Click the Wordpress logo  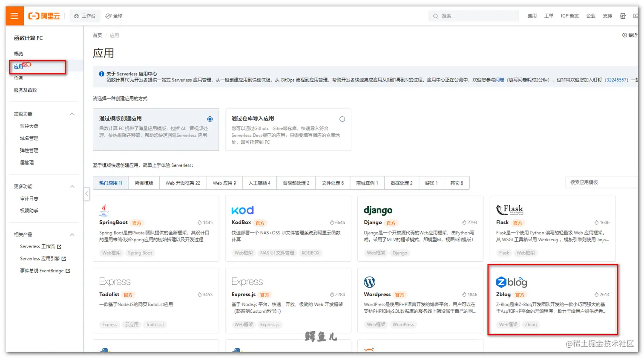click(369, 282)
